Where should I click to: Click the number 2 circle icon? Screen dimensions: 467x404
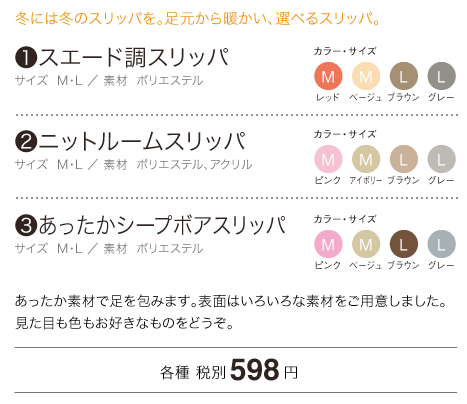(x=26, y=141)
